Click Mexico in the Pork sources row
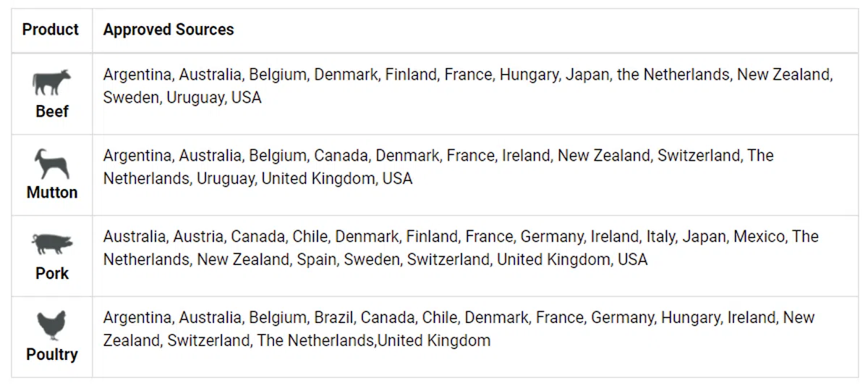The width and height of the screenshot is (868, 386). click(759, 237)
